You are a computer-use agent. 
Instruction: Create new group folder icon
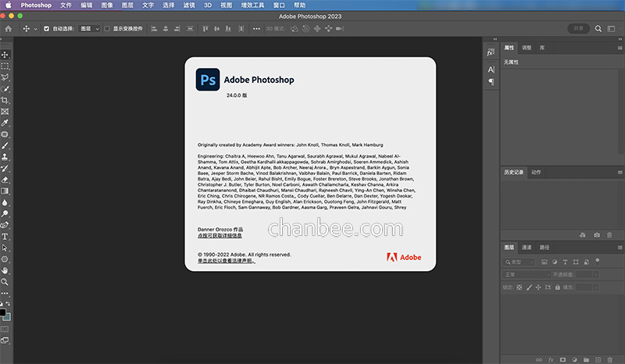587,359
